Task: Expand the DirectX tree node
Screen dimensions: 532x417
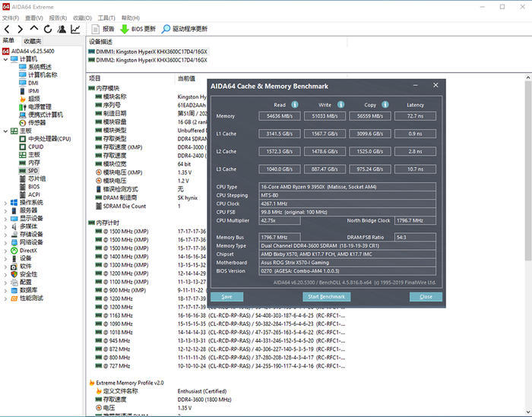Action: pos(5,251)
